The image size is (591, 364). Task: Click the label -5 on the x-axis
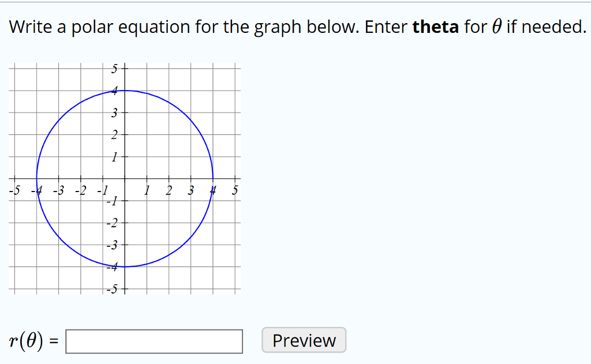click(16, 190)
